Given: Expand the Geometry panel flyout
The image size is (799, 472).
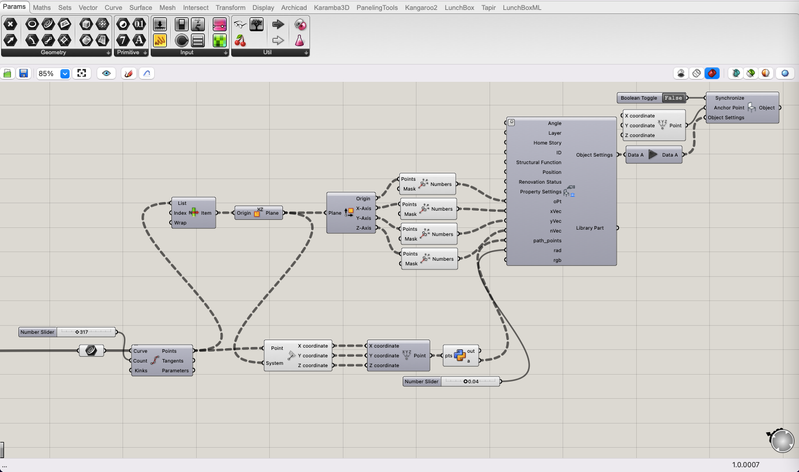Looking at the screenshot, I should pyautogui.click(x=106, y=52).
